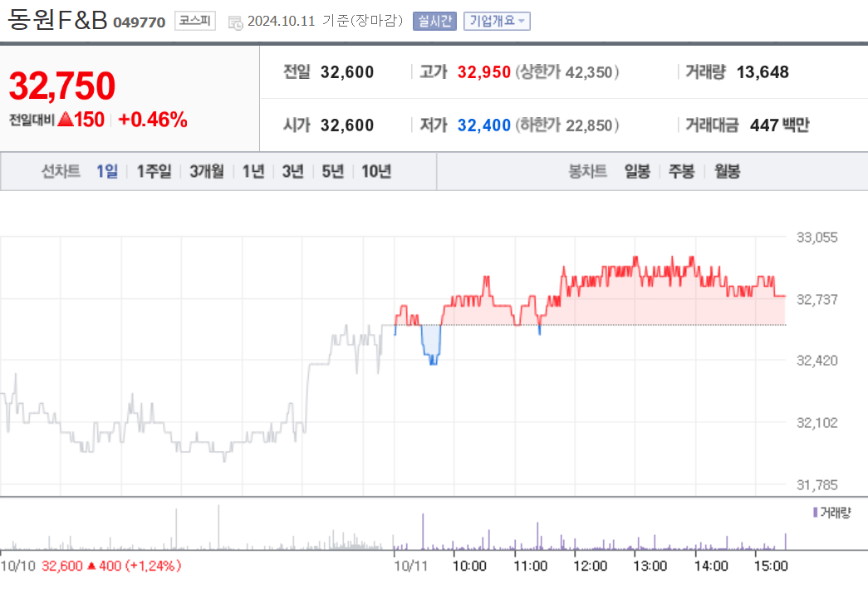Open the 기업개요 dropdown
This screenshot has width=868, height=599.
(497, 21)
